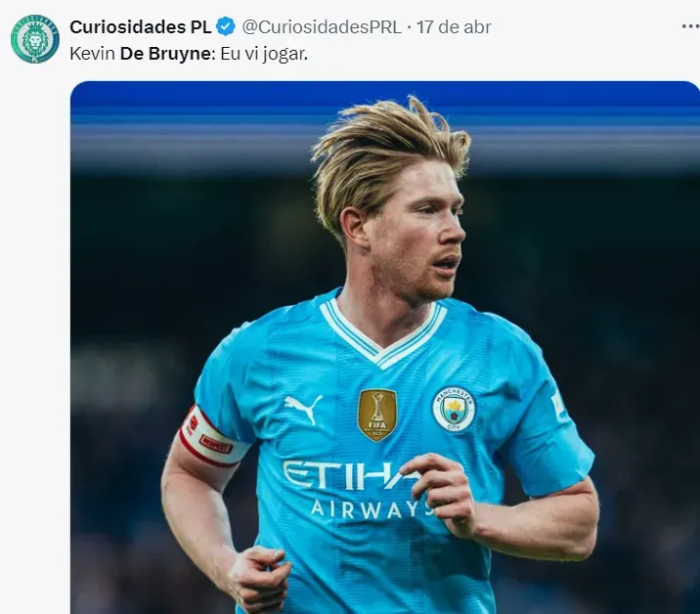Click the Manchester City crest
This screenshot has width=700, height=614.
[x=453, y=410]
